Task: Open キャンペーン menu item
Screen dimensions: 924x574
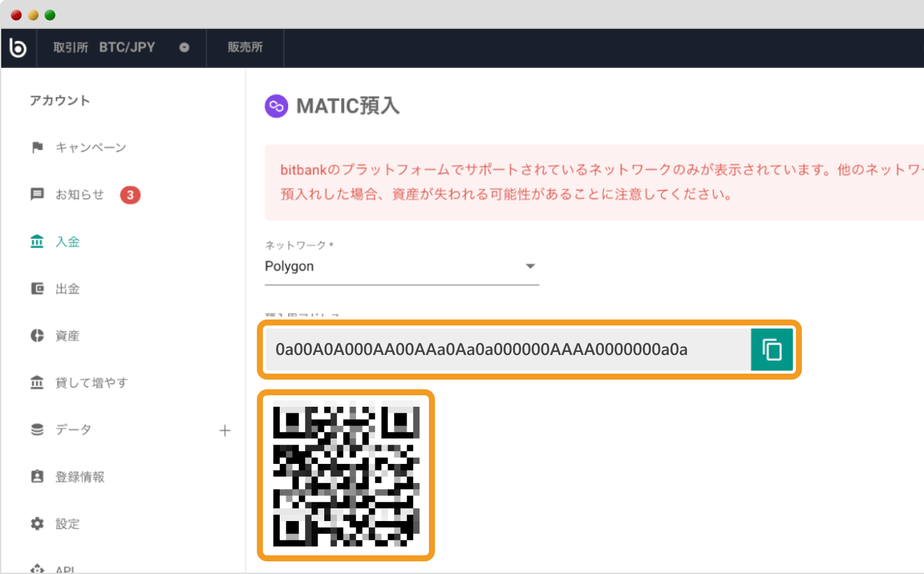Action: 90,147
